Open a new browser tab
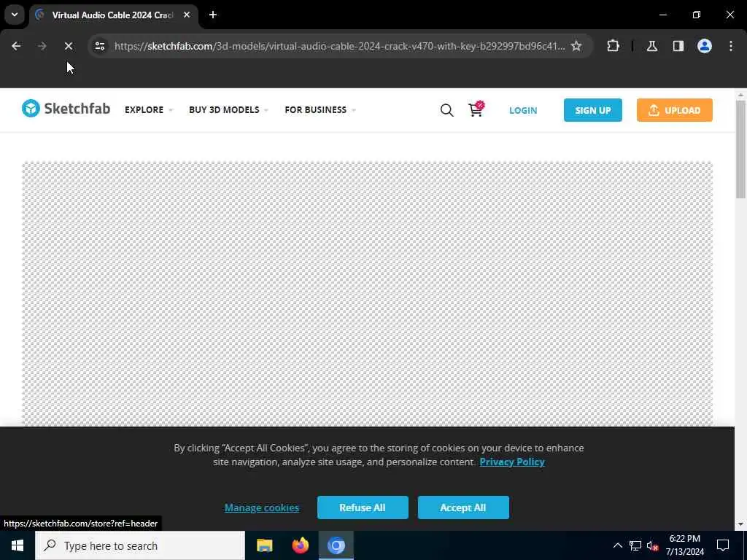 coord(213,15)
